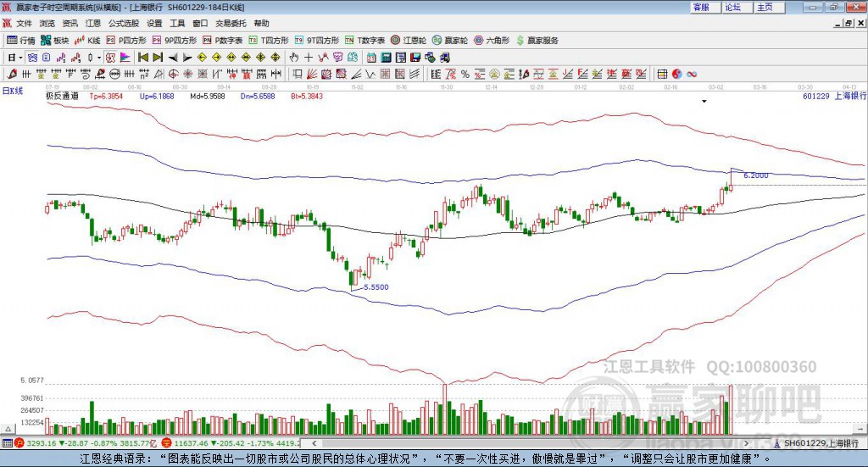Viewport: 868px width, 467px height.
Task: Click the pink flag chart icon
Action: point(125,58)
